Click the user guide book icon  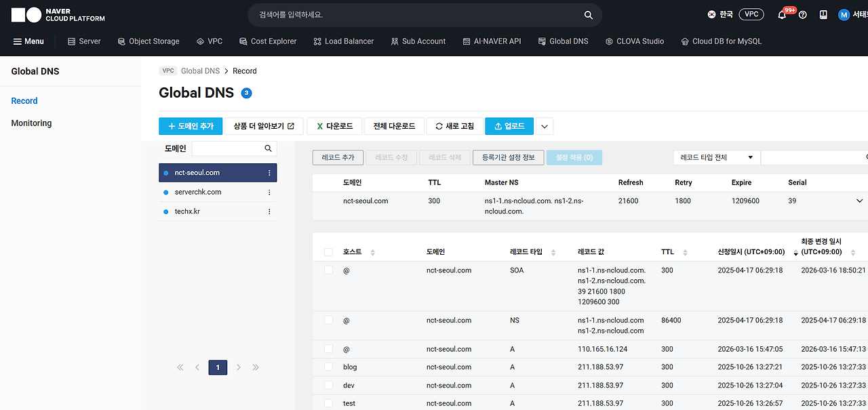pyautogui.click(x=823, y=14)
